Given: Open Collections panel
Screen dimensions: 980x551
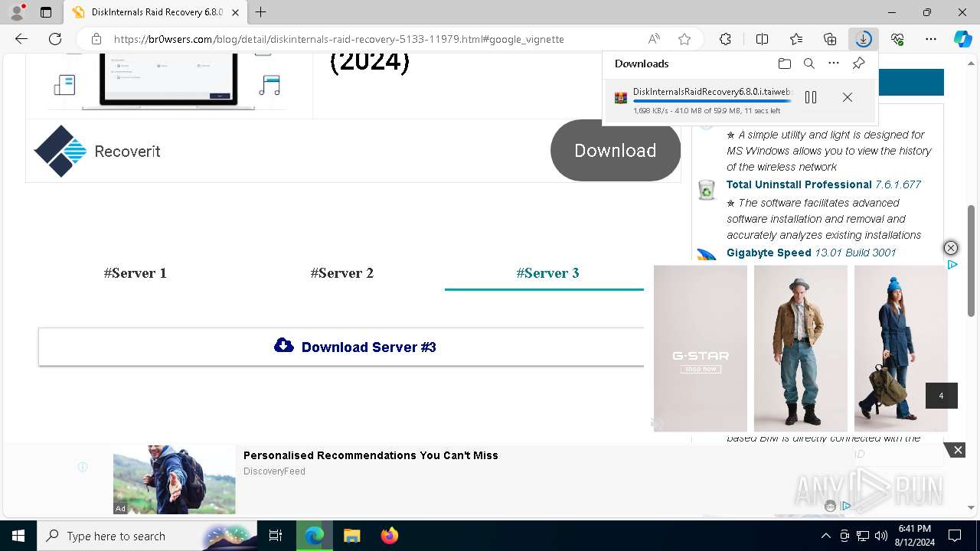Looking at the screenshot, I should pyautogui.click(x=830, y=39).
